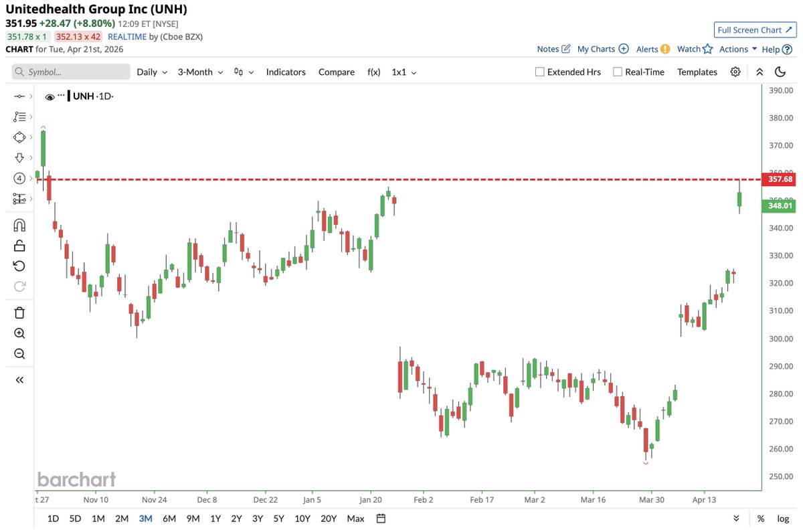Switch to dark mode moon icon
The image size is (803, 532).
tap(780, 72)
